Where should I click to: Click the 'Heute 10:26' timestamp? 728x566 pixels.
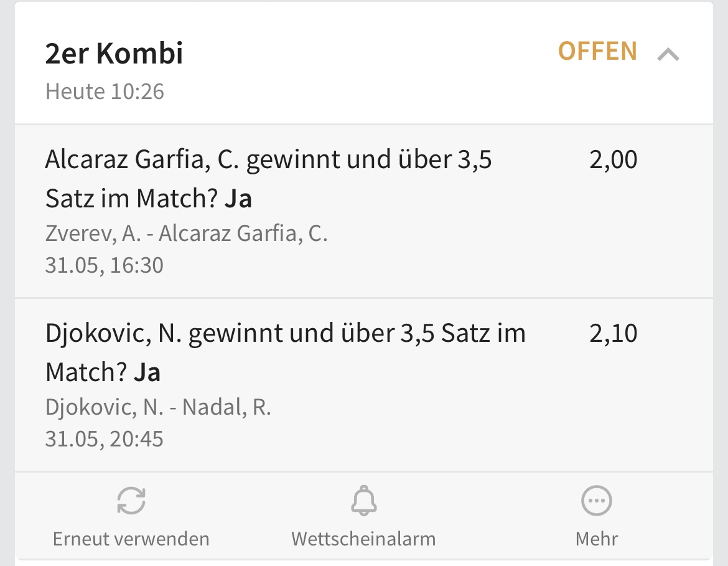(x=105, y=92)
